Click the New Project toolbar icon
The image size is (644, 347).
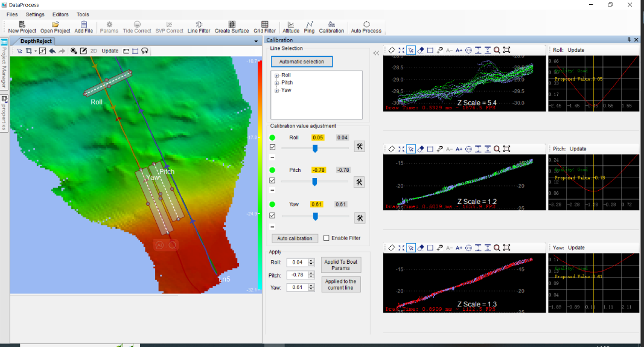point(22,24)
